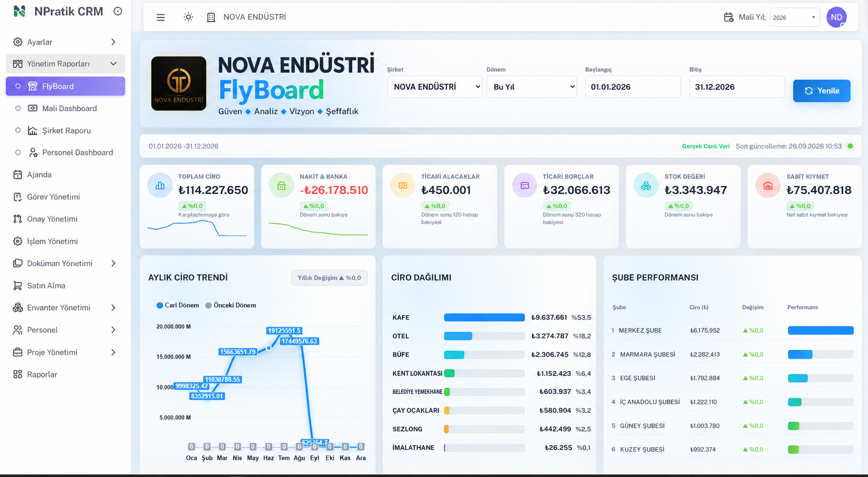Viewport: 868px width, 477px height.
Task: Click the Bitiş date field 31.12.2026
Action: (x=737, y=87)
